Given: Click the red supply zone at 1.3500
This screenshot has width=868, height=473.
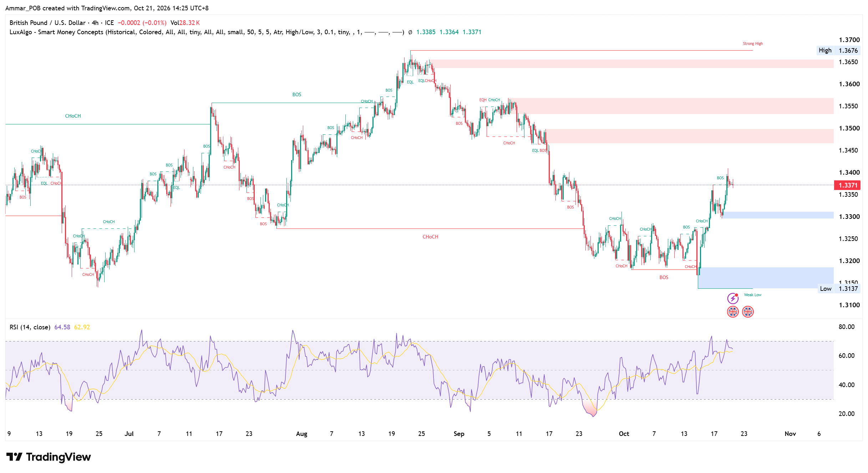Looking at the screenshot, I should 689,136.
